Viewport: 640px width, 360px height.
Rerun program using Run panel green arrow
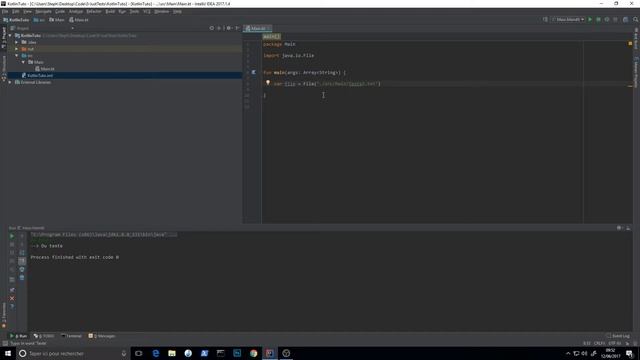point(12,236)
